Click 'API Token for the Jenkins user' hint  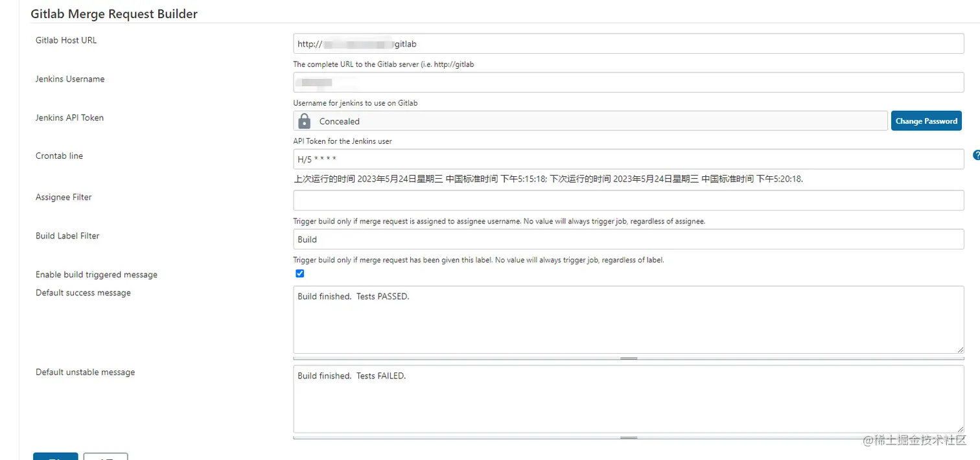342,141
